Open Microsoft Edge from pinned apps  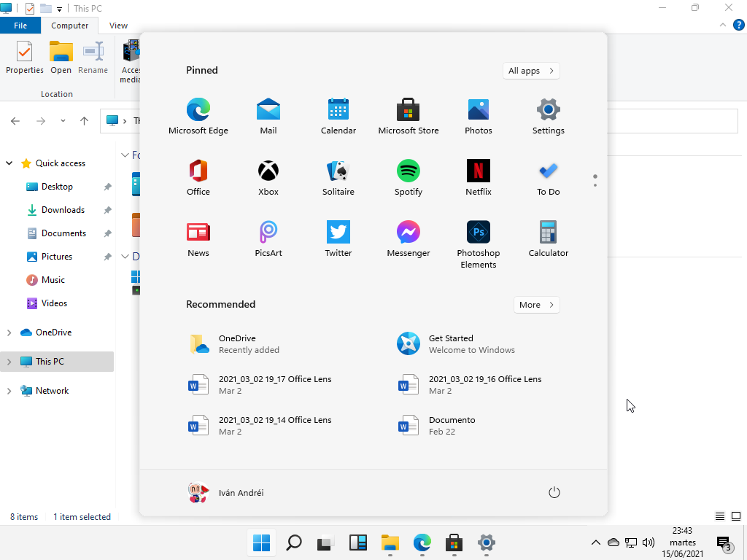point(198,117)
